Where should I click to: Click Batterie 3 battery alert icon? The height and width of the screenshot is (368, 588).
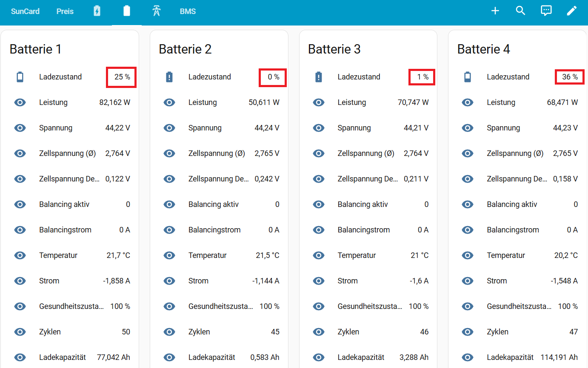click(x=319, y=77)
